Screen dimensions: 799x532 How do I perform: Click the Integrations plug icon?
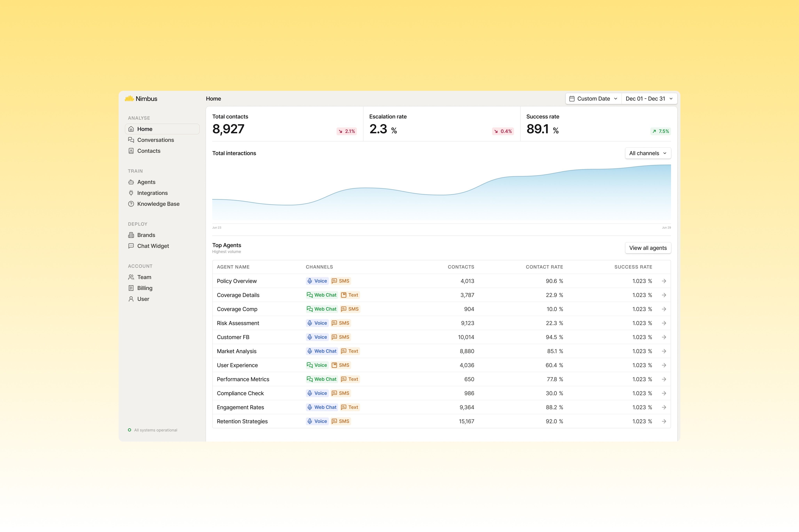(x=131, y=193)
